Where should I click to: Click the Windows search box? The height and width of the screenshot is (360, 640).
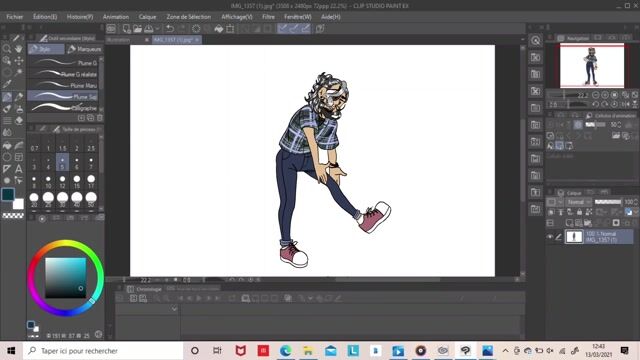point(103,351)
